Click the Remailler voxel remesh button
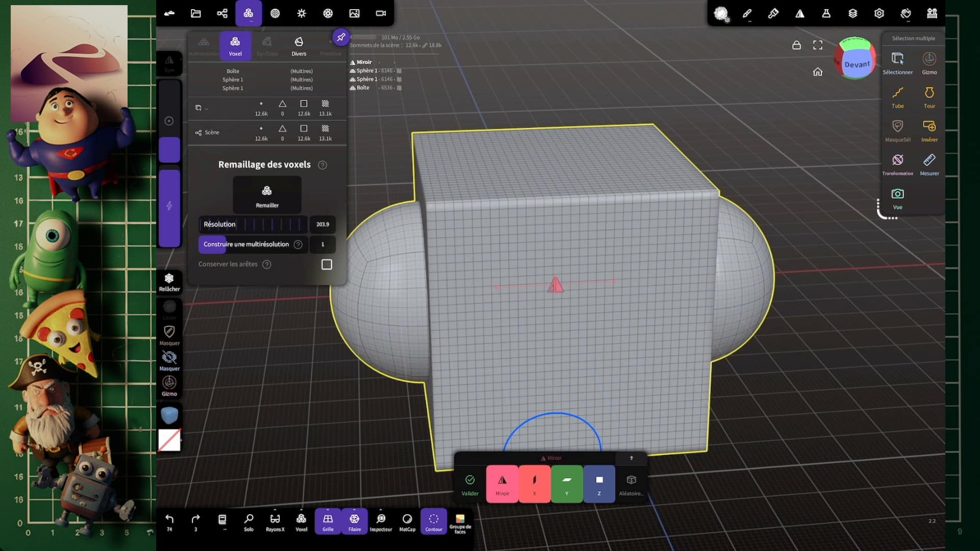The width and height of the screenshot is (980, 551). [x=267, y=195]
